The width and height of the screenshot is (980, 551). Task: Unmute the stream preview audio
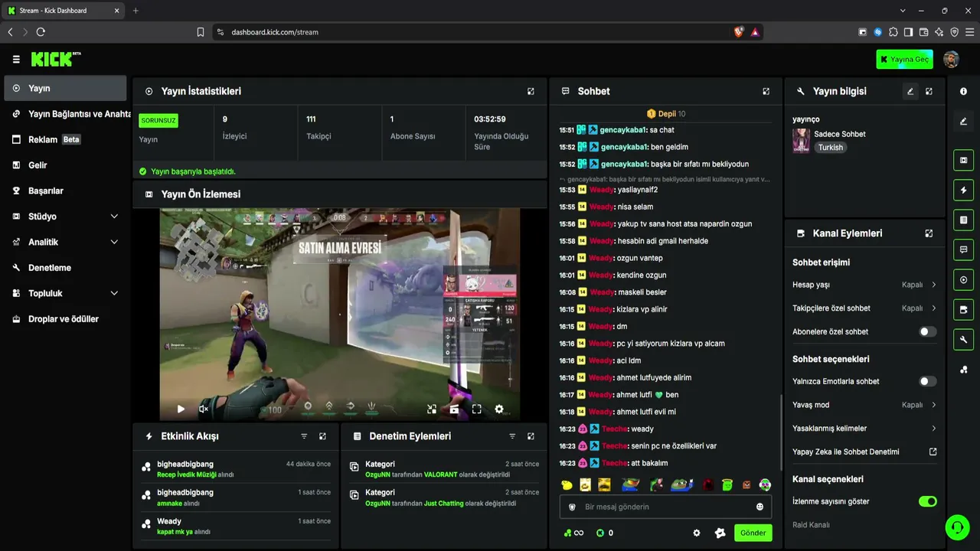(204, 409)
